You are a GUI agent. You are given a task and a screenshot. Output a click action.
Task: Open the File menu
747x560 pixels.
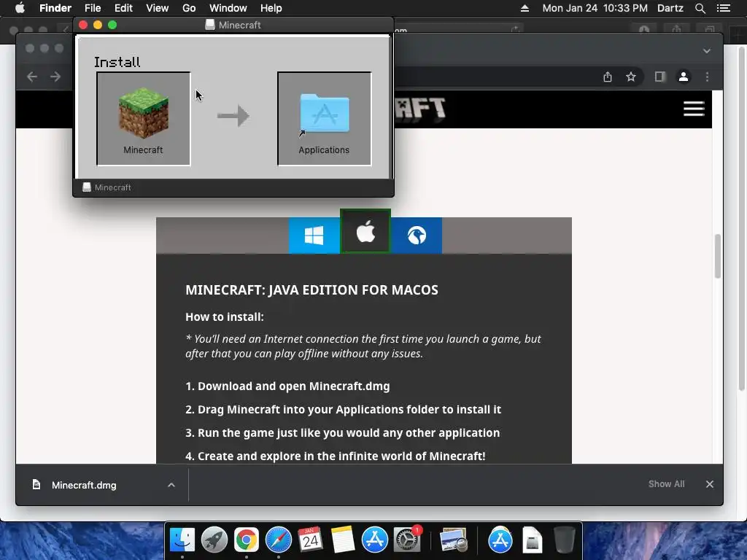(93, 8)
